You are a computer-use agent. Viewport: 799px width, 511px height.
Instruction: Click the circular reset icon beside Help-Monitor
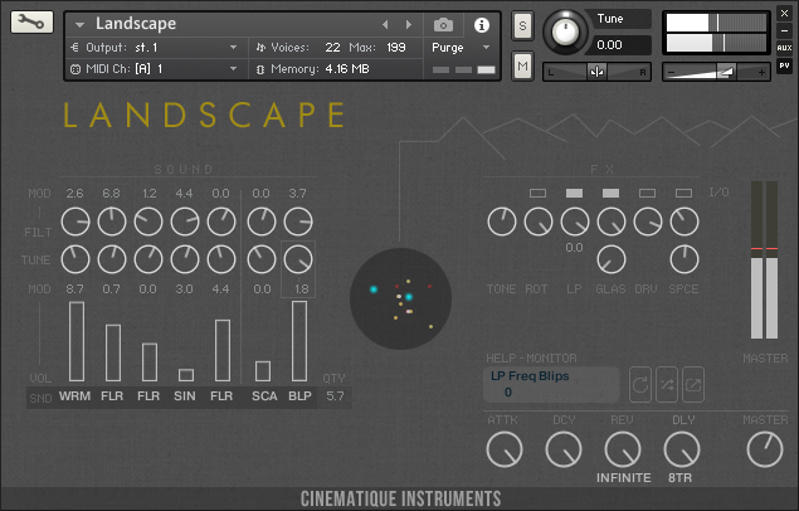640,385
